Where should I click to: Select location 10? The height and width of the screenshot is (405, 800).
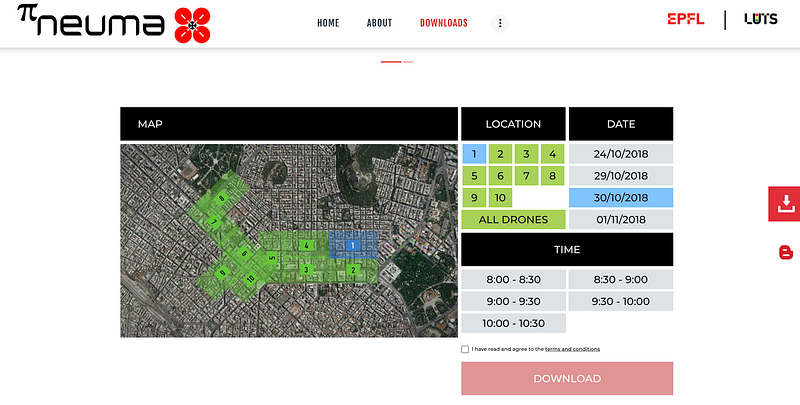[x=501, y=198]
